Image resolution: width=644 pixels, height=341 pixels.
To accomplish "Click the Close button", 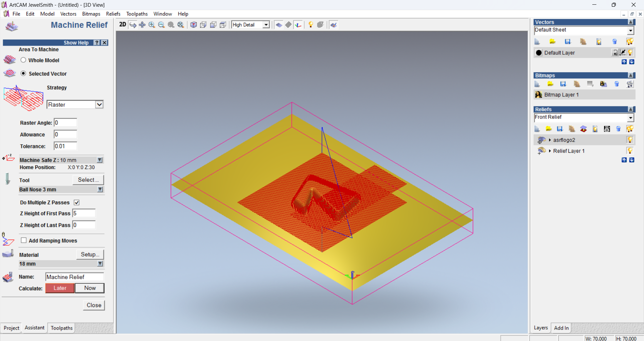I will click(94, 305).
